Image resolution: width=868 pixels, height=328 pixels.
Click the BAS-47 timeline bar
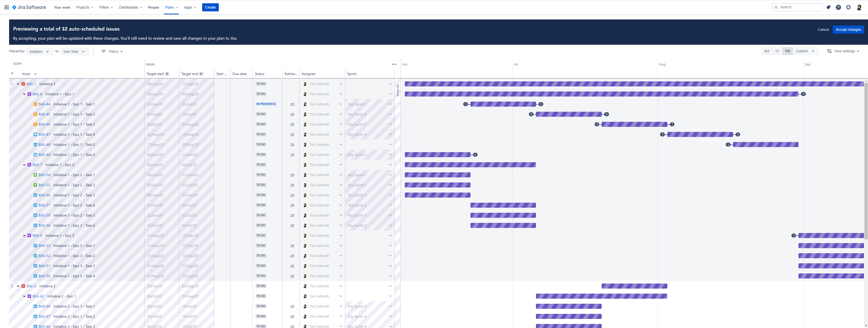click(700, 134)
